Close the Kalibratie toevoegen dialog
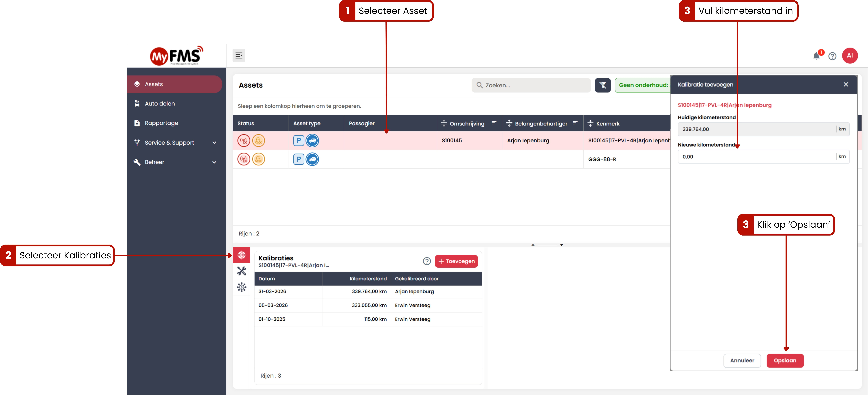The height and width of the screenshot is (395, 868). click(846, 85)
